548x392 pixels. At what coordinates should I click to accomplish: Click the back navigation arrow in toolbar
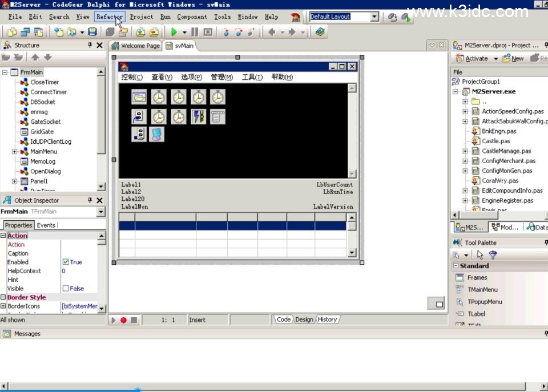(x=272, y=33)
